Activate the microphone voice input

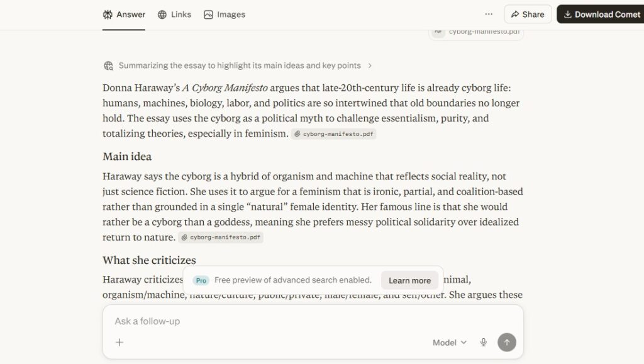484,342
